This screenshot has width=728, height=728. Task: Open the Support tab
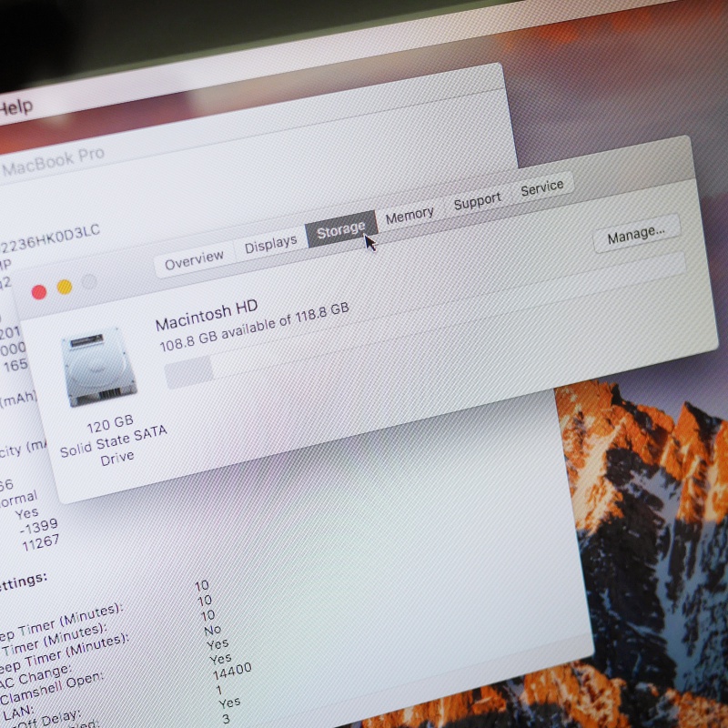(x=477, y=201)
